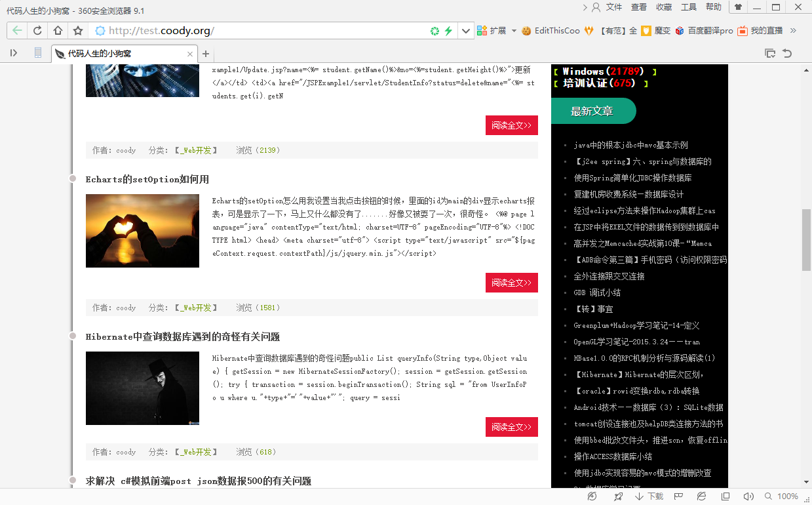Toggle mobile view icon beside the tab
Screen dimensions: 812x505
click(x=38, y=53)
